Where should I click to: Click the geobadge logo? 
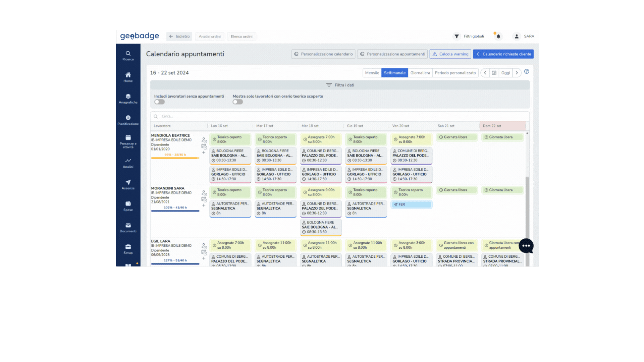[140, 36]
